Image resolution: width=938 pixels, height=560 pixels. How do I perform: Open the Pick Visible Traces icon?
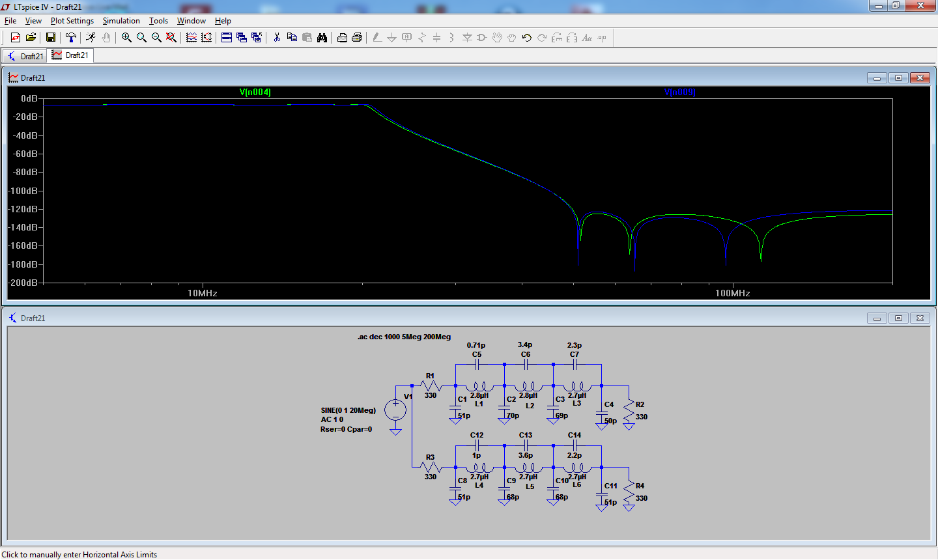click(192, 38)
